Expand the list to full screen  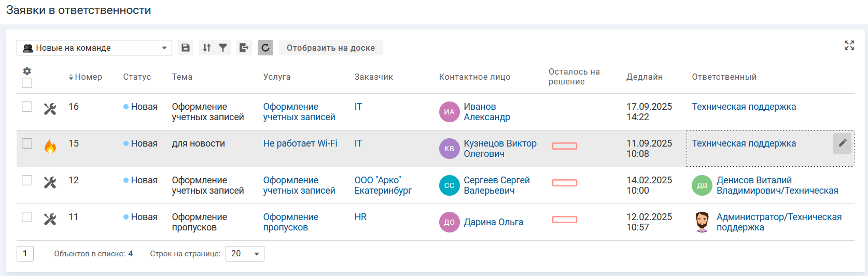pos(849,45)
